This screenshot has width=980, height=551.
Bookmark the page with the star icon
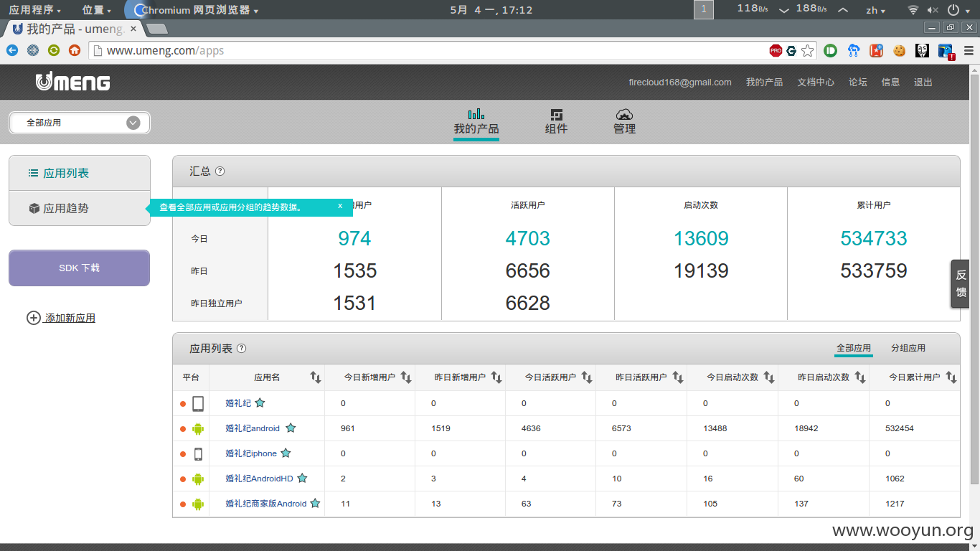click(x=808, y=50)
